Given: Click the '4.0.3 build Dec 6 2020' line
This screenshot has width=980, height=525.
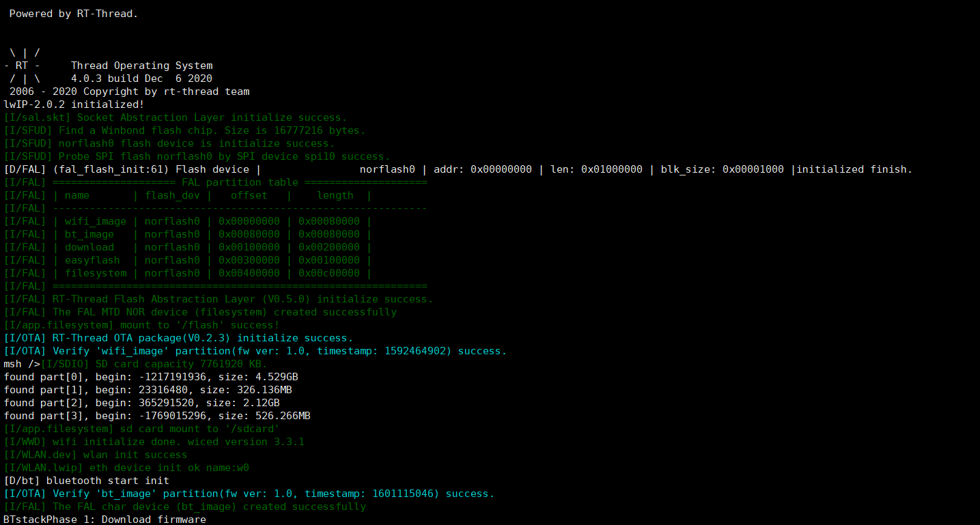Looking at the screenshot, I should pos(142,79).
